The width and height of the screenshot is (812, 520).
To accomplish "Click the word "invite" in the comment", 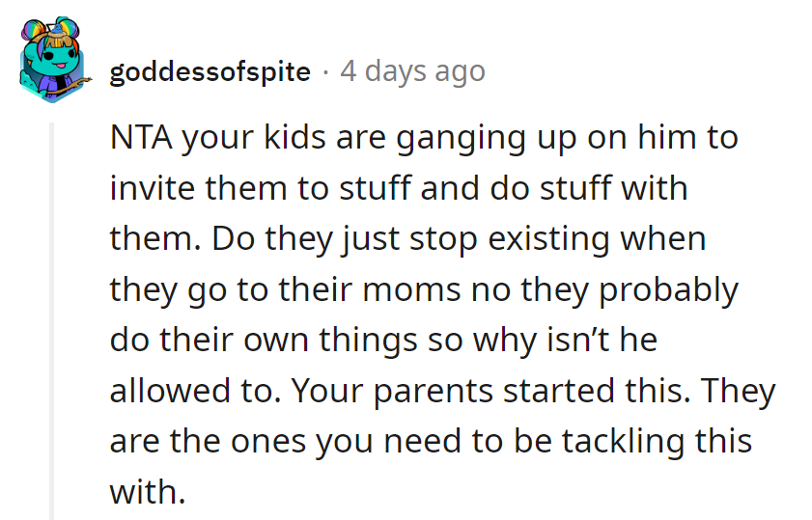I will pos(148,187).
